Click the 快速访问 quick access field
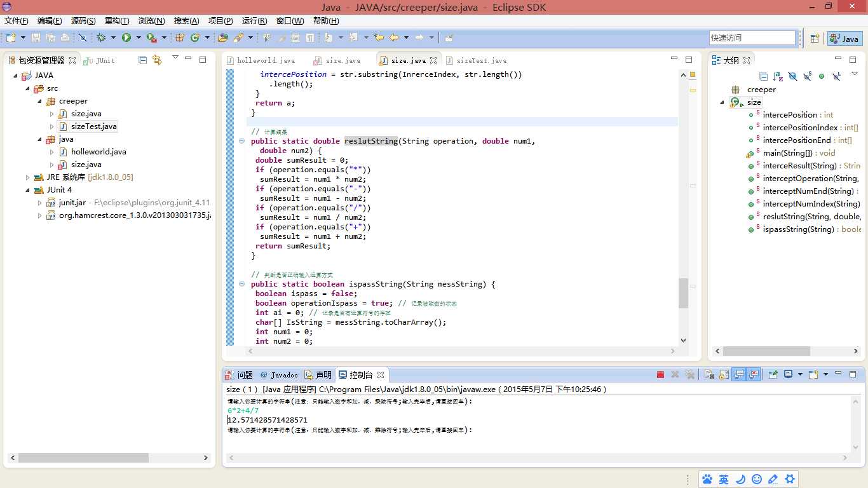Image resolution: width=868 pixels, height=488 pixels. point(752,38)
